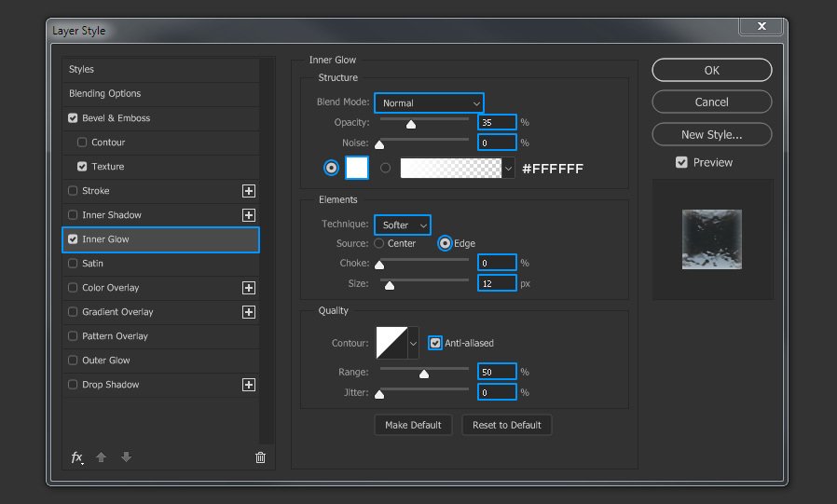Confirm with the OK button

(x=712, y=70)
